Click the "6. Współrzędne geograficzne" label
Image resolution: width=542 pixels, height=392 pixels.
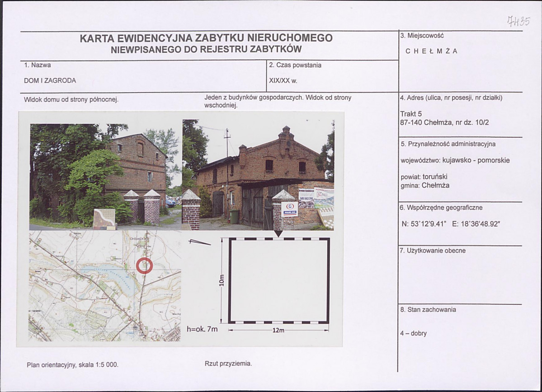click(x=441, y=208)
